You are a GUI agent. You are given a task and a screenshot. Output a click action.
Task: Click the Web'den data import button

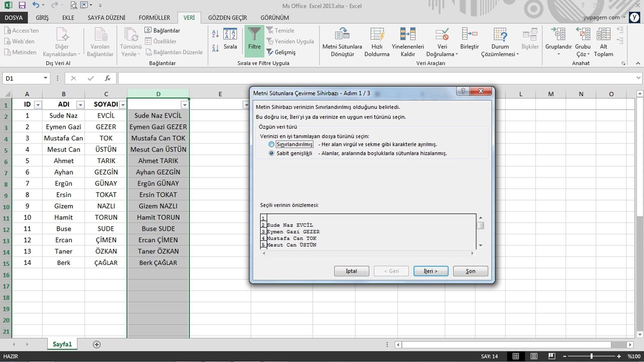point(20,41)
